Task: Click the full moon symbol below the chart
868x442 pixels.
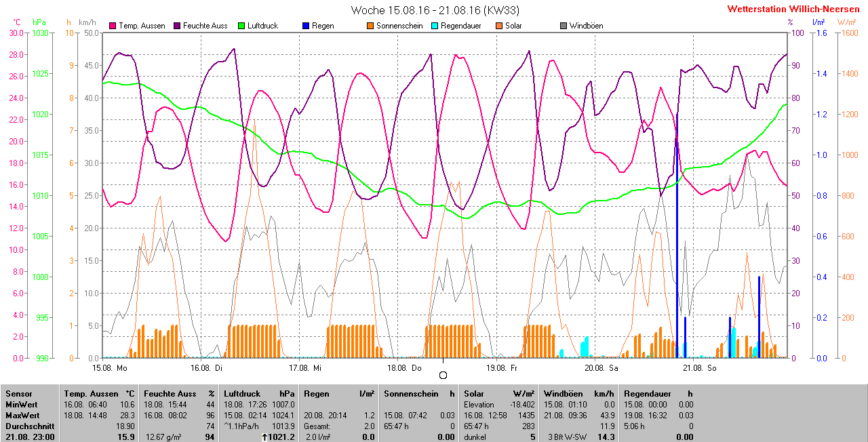Action: (x=443, y=375)
